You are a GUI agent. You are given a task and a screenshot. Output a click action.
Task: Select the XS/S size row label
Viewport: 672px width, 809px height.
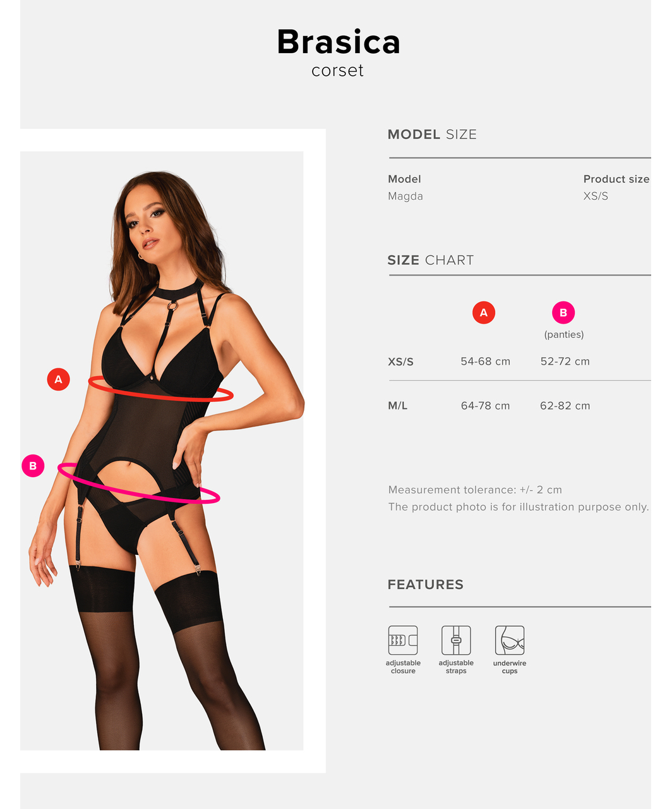400,362
